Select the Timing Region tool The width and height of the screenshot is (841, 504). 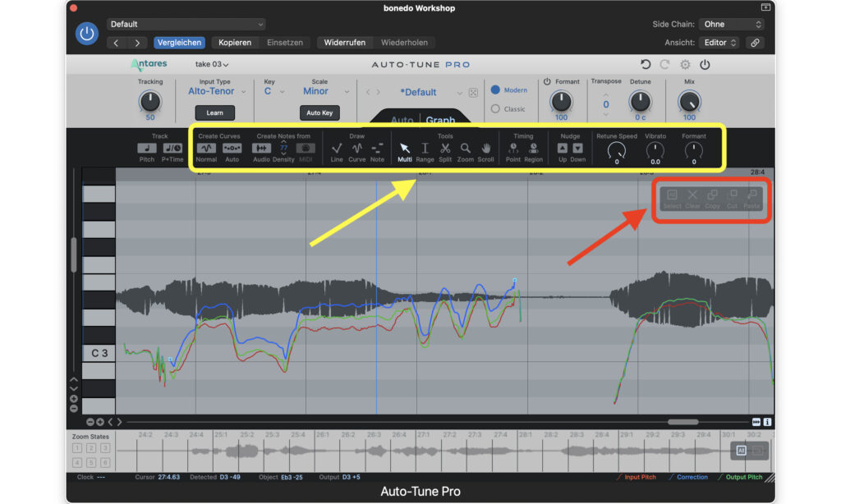533,149
